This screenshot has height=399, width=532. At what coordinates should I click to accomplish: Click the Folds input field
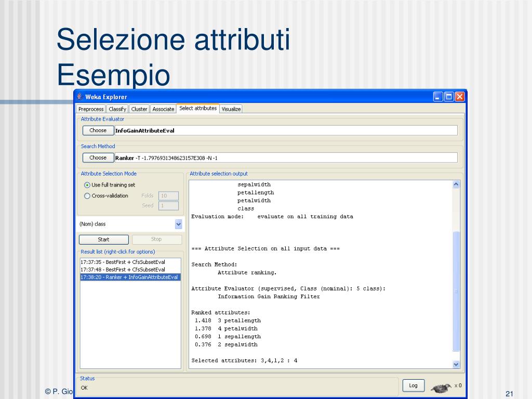click(168, 196)
